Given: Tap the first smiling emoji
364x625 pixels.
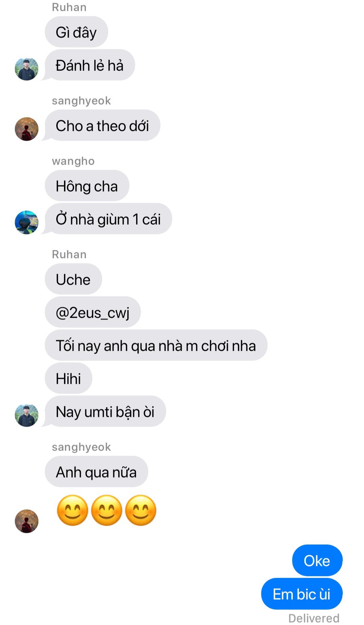Looking at the screenshot, I should [72, 510].
